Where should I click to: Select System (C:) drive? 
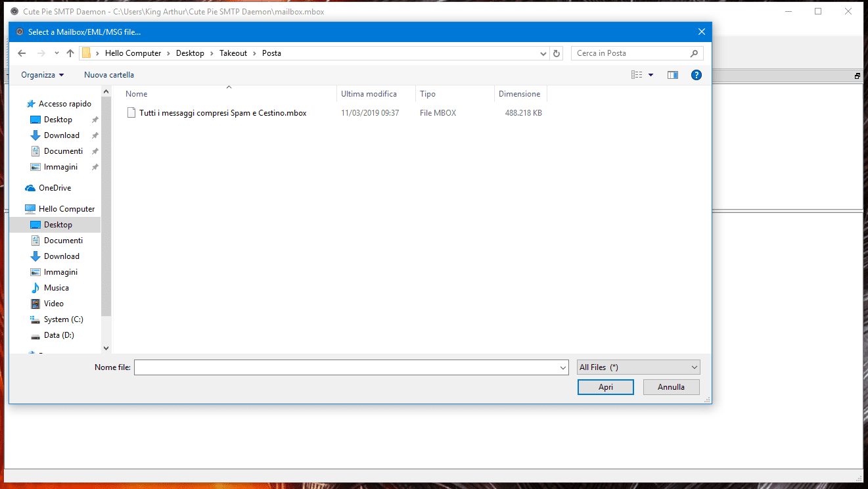63,319
